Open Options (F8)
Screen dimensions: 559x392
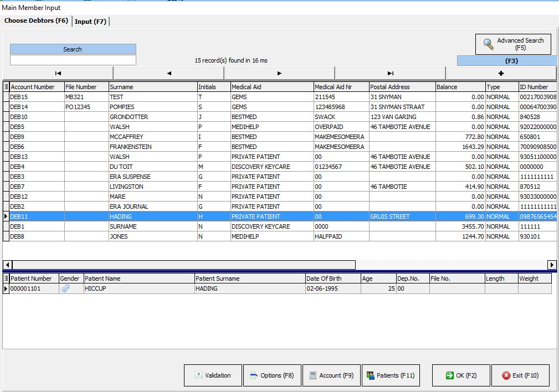point(272,375)
